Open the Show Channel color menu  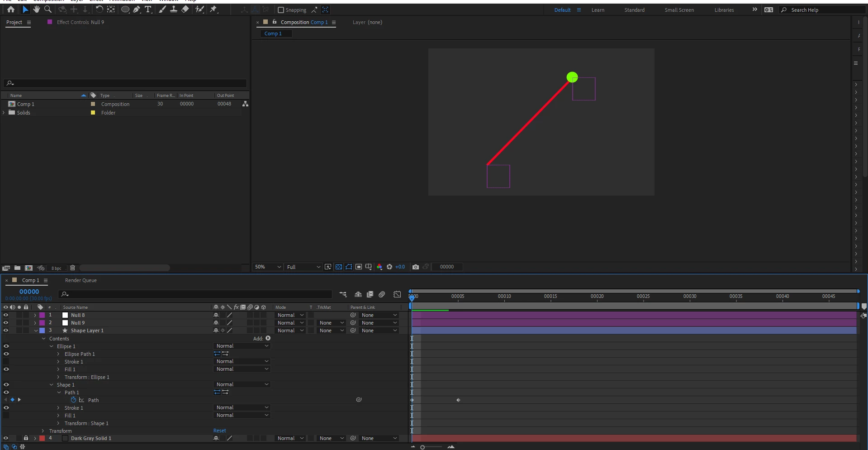pyautogui.click(x=379, y=267)
